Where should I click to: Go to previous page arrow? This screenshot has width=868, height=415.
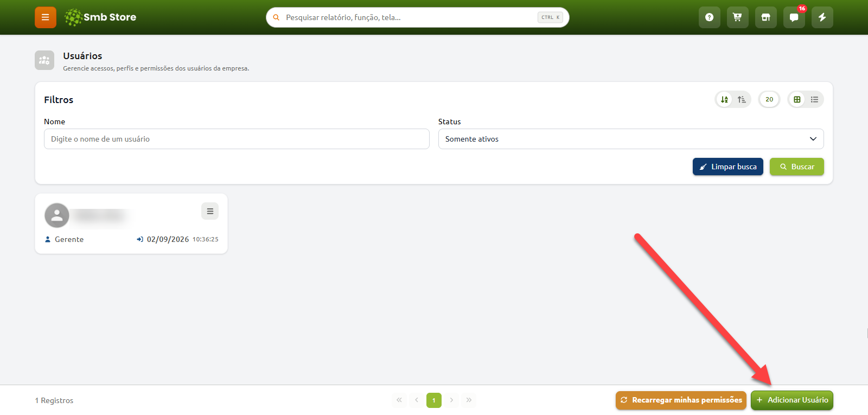[x=417, y=400]
